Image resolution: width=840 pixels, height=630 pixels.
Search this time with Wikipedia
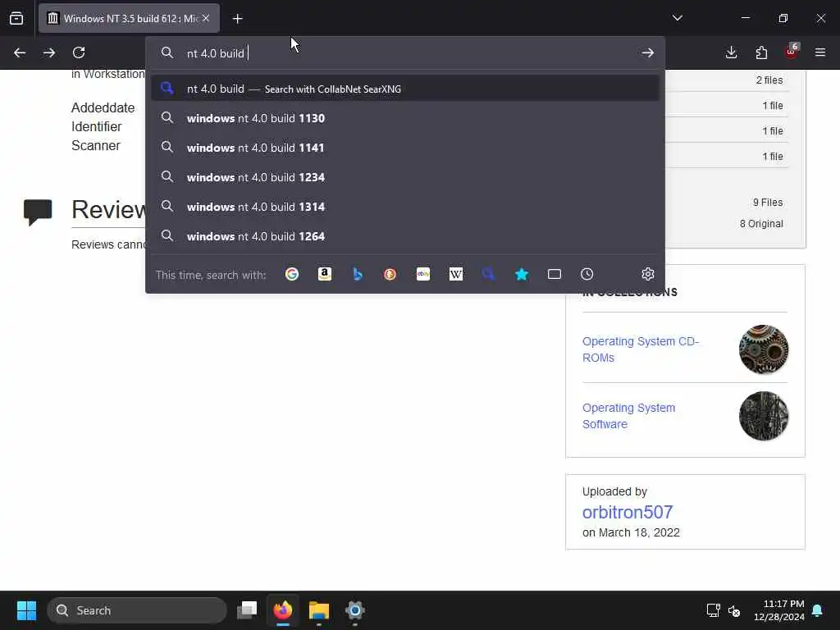[x=456, y=274]
